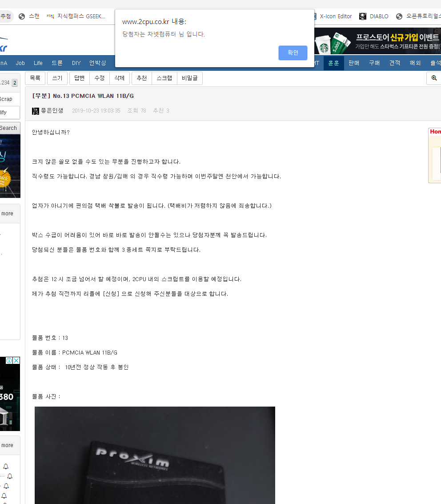Screen dimensions: 441x504
Task: Click the second notification bell icon
Action: 10,476
